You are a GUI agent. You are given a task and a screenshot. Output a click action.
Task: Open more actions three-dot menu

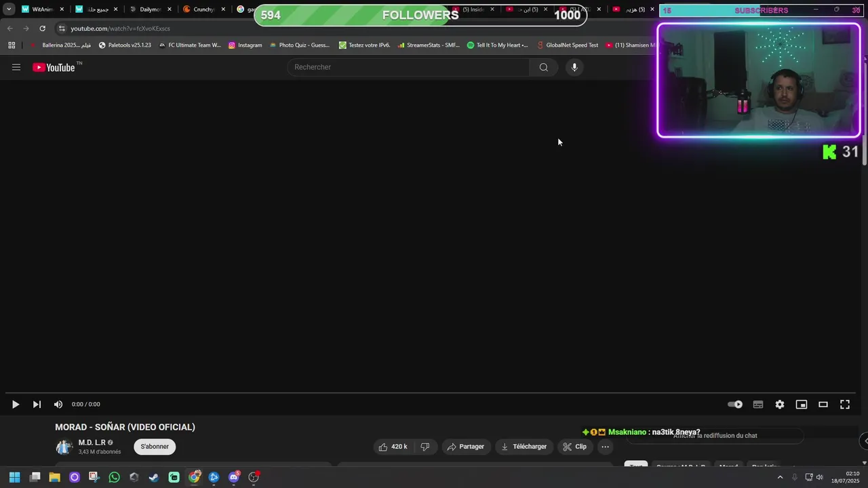pos(605,447)
